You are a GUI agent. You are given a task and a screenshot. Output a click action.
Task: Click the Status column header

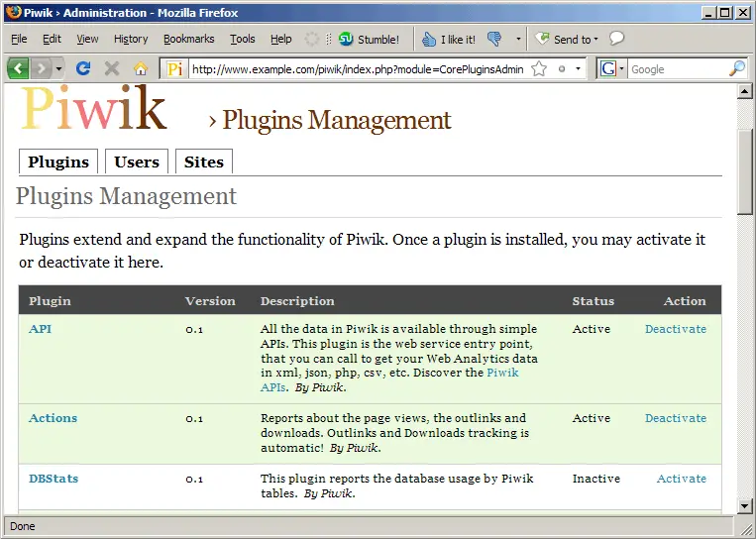(x=594, y=301)
